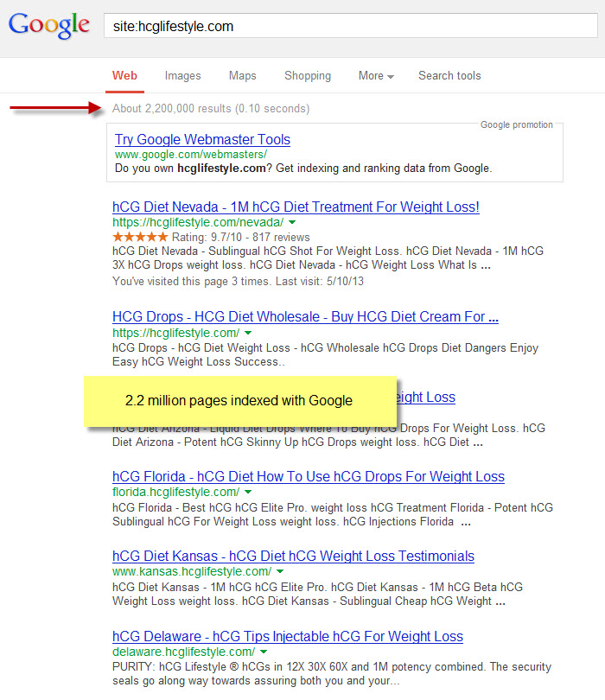
Task: Click the green delaware.hcglifestyle.com/ URL text
Action: pos(183,652)
